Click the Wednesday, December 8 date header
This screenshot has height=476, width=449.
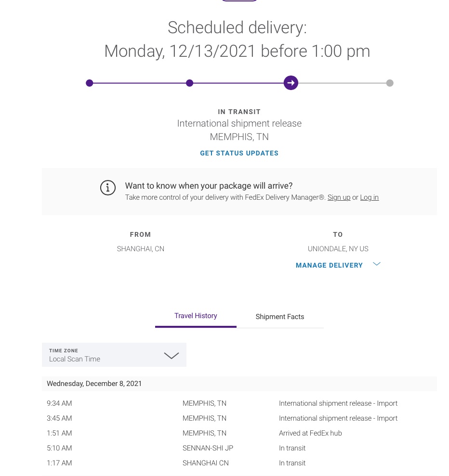pos(94,384)
